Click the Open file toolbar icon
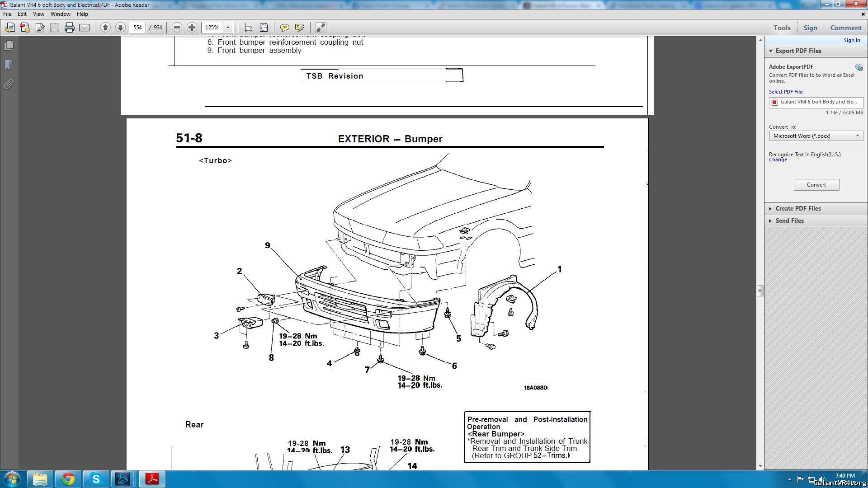This screenshot has height=488, width=868. click(x=9, y=28)
